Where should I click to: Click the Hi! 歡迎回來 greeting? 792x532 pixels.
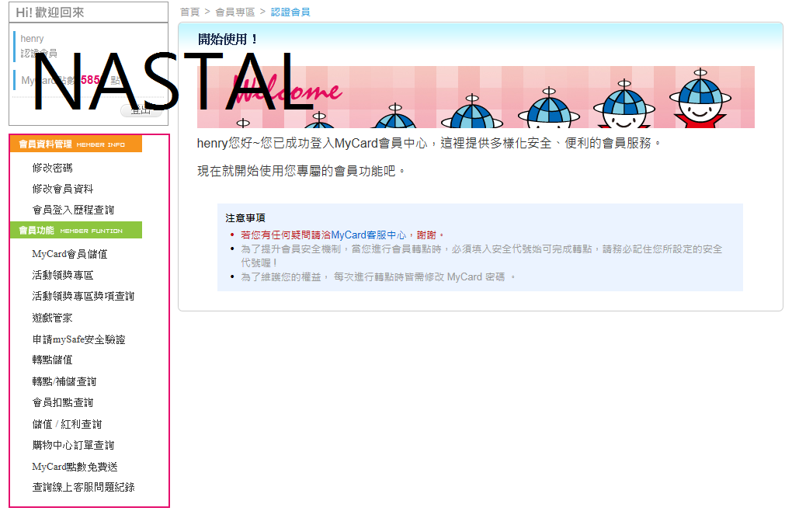(50, 12)
